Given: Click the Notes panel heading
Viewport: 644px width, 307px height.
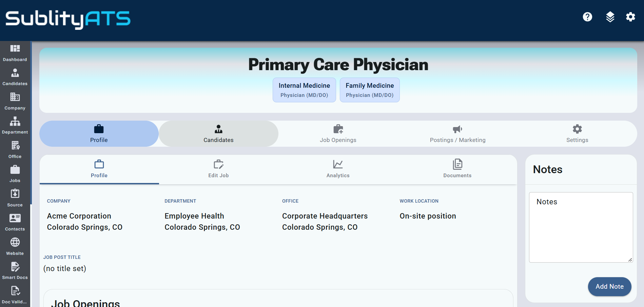Looking at the screenshot, I should 548,169.
